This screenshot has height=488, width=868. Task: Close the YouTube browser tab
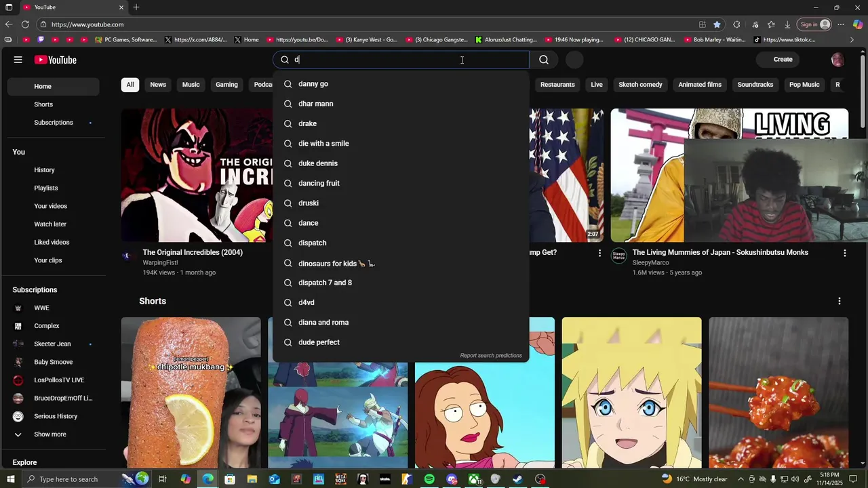pyautogui.click(x=121, y=7)
